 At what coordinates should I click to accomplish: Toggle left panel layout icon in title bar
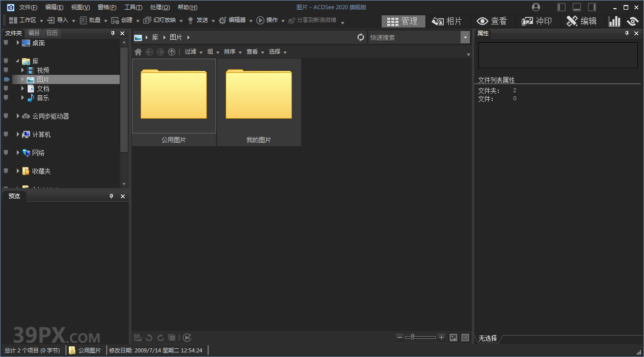(561, 7)
